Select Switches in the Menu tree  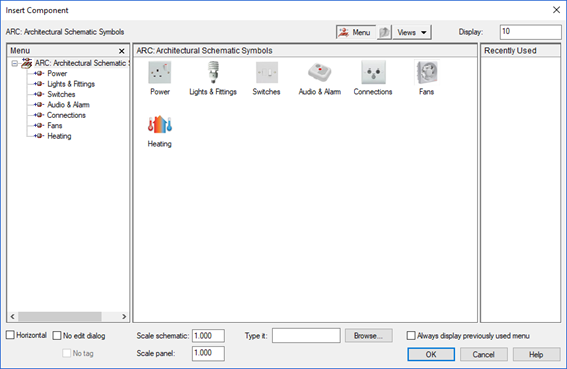pyautogui.click(x=61, y=94)
